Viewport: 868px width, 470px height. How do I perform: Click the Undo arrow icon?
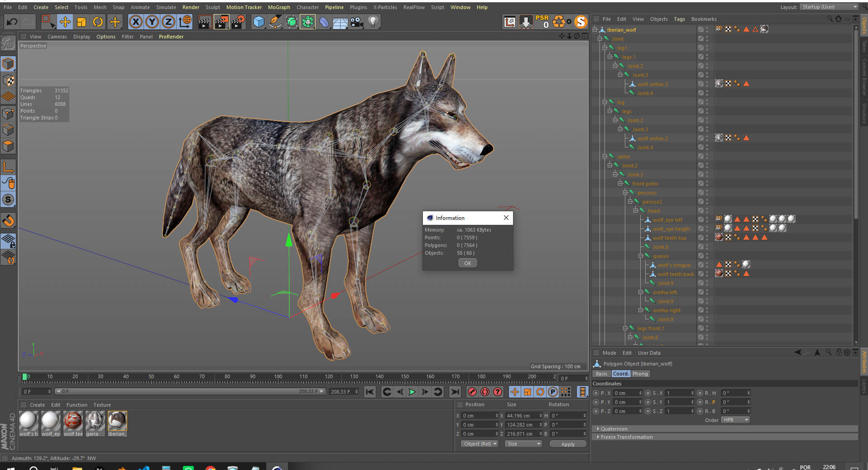(x=12, y=22)
